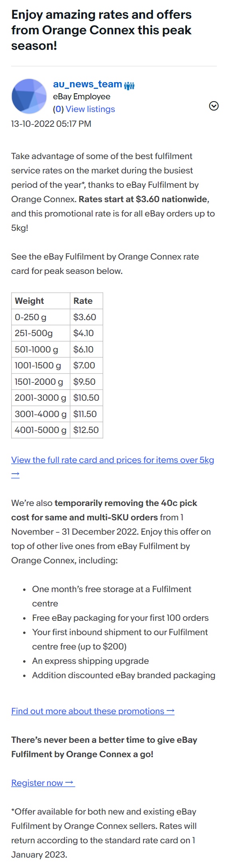Image resolution: width=228 pixels, height=868 pixels.
Task: Click the 501-1000 g weight cell
Action: point(41,350)
